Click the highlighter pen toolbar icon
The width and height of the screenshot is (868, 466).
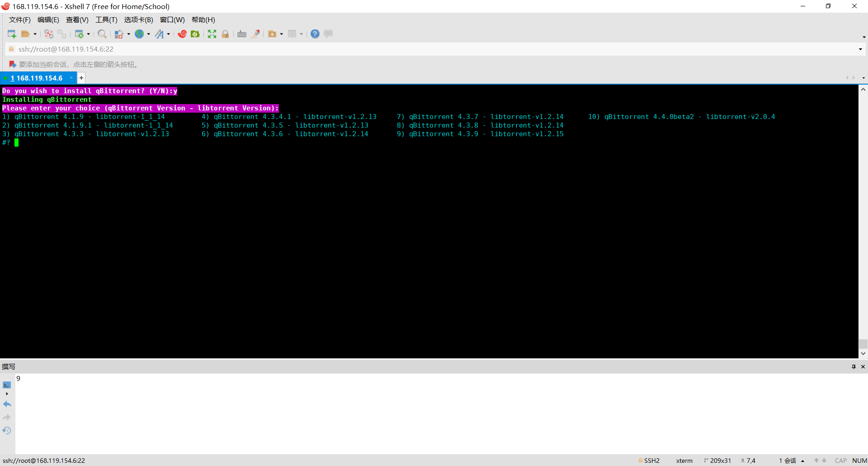pos(255,34)
